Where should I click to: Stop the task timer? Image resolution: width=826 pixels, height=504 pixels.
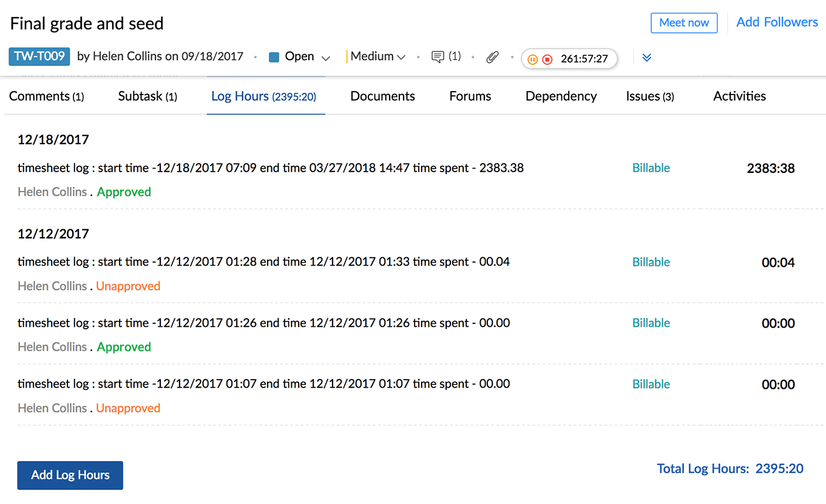[547, 59]
